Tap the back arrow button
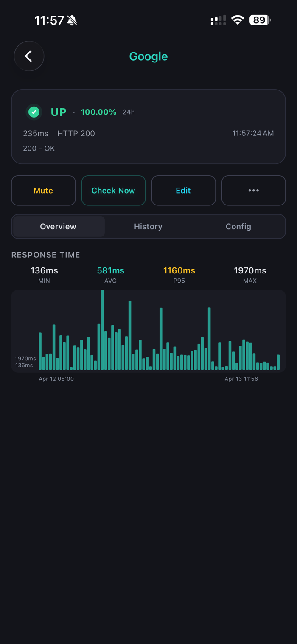Image resolution: width=297 pixels, height=644 pixels. 29,56
